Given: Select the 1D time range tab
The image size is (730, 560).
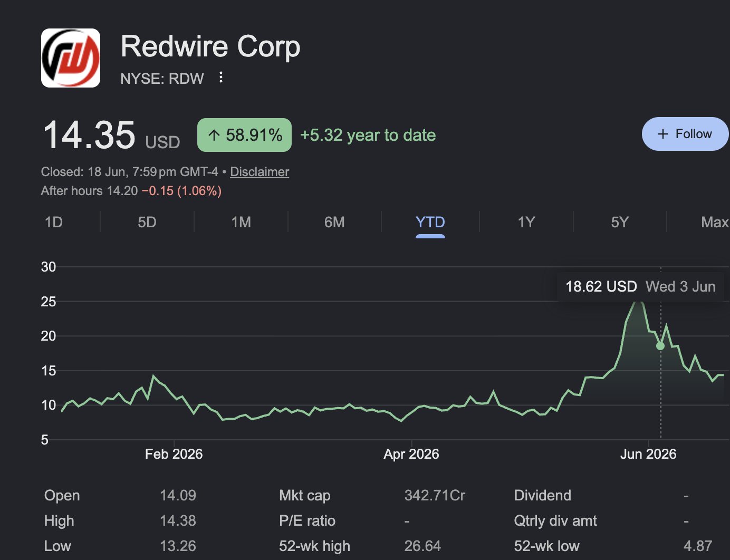Looking at the screenshot, I should point(54,222).
